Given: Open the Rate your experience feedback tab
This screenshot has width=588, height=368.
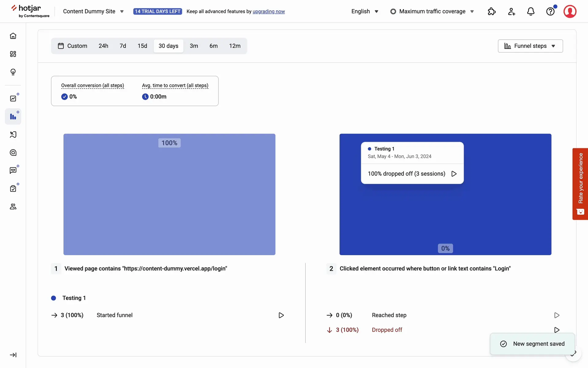Looking at the screenshot, I should click(580, 184).
